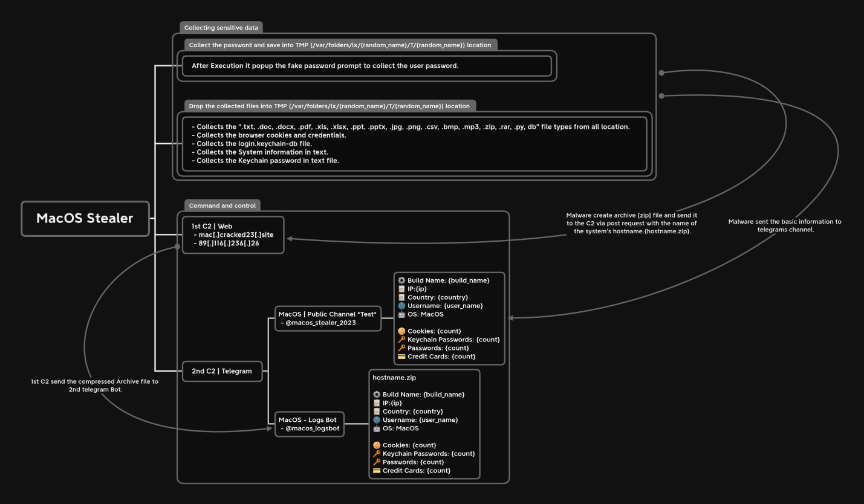
Task: Click the key icon beside Passwords: {count} in upper info box
Action: (x=401, y=348)
